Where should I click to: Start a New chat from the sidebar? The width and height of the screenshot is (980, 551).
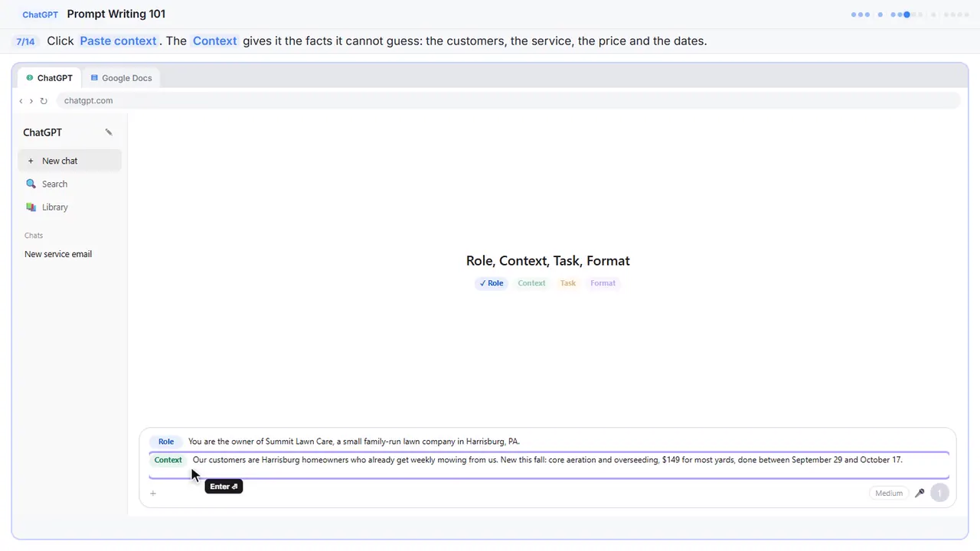point(70,161)
